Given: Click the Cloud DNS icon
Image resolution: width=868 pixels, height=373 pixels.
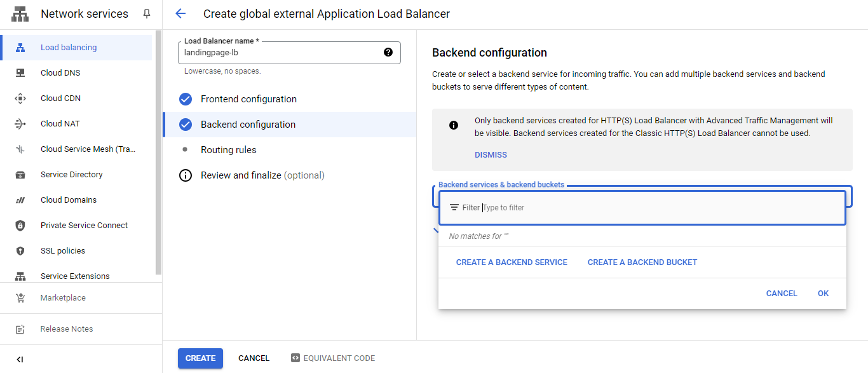Looking at the screenshot, I should pos(20,73).
